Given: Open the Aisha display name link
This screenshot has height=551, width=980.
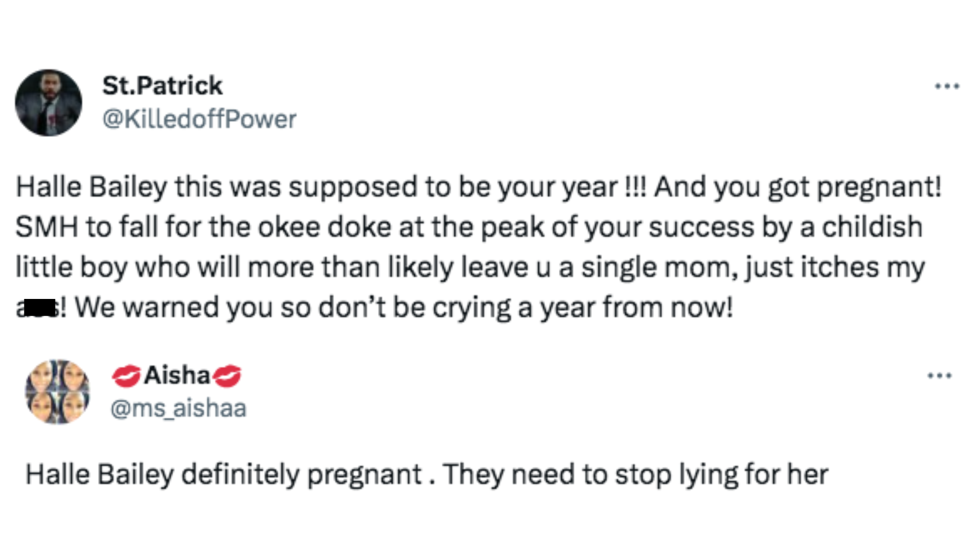Looking at the screenshot, I should coord(177,375).
